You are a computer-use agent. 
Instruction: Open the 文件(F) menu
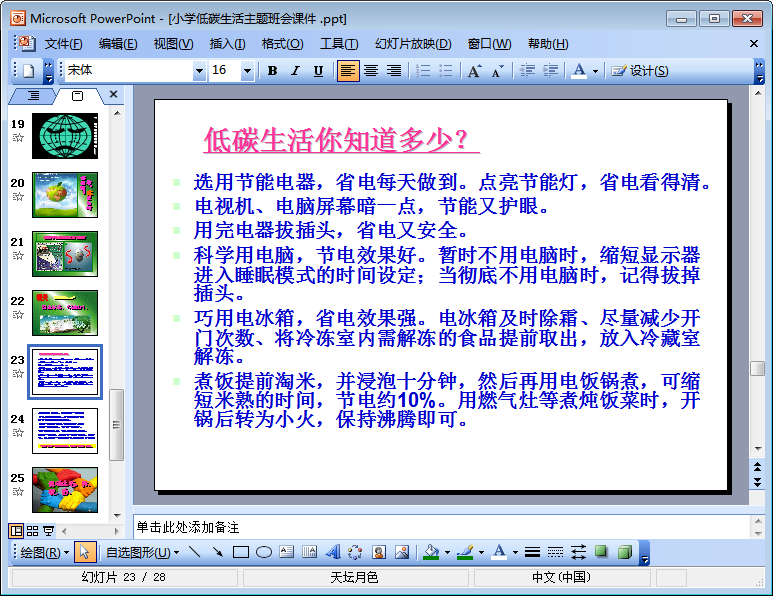(x=64, y=44)
